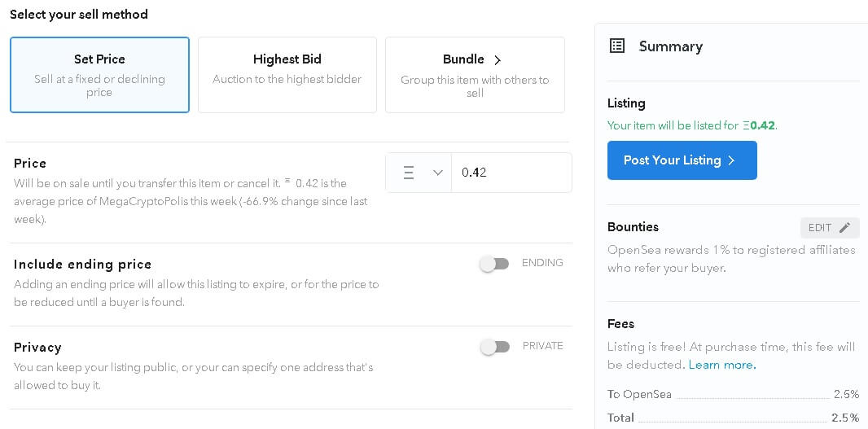
Task: Select the Set Price sell method
Action: [99, 75]
